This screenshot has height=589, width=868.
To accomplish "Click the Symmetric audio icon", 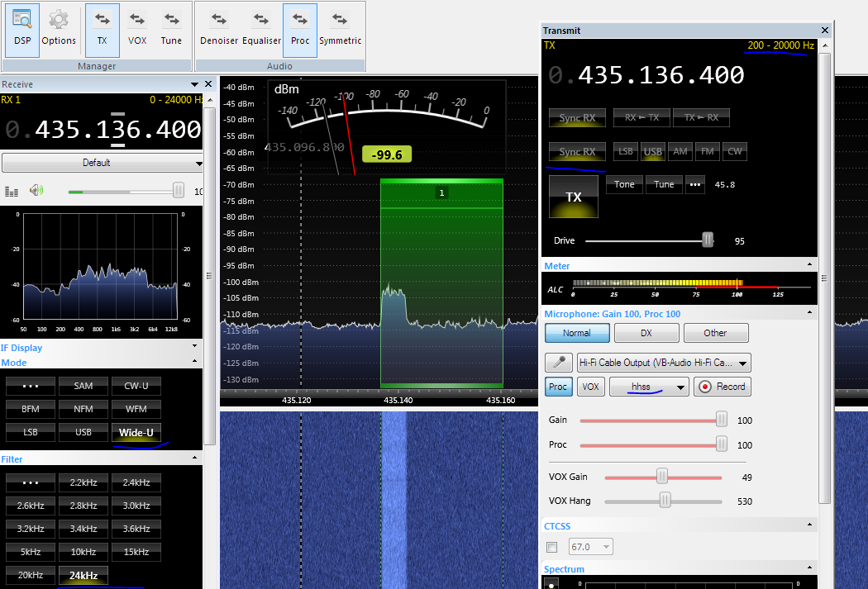I will [340, 28].
